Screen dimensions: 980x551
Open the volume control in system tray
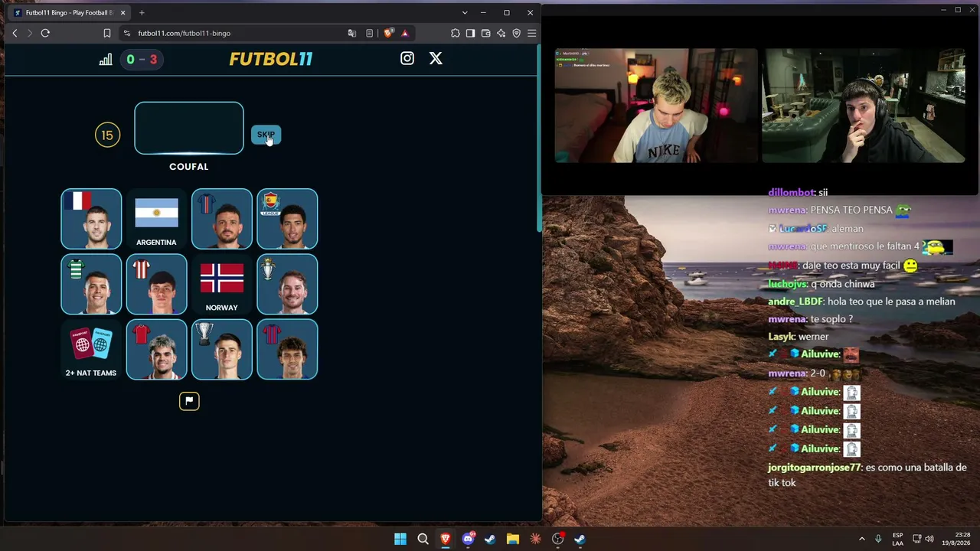[929, 539]
